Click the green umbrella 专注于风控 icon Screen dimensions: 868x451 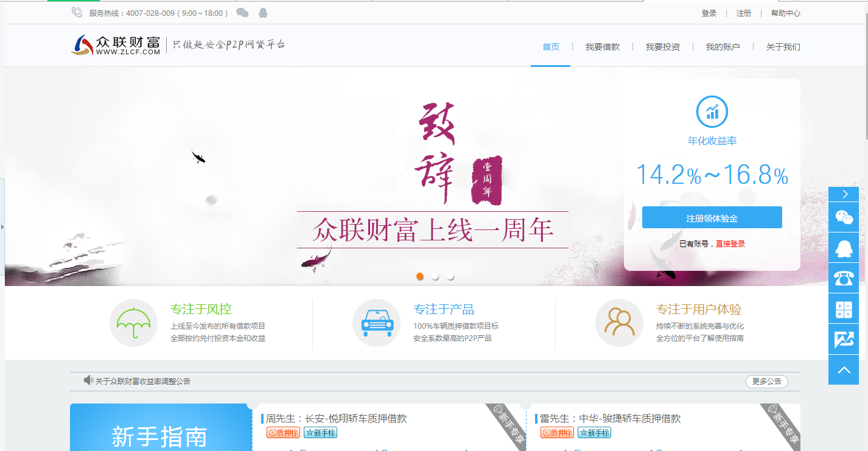133,323
